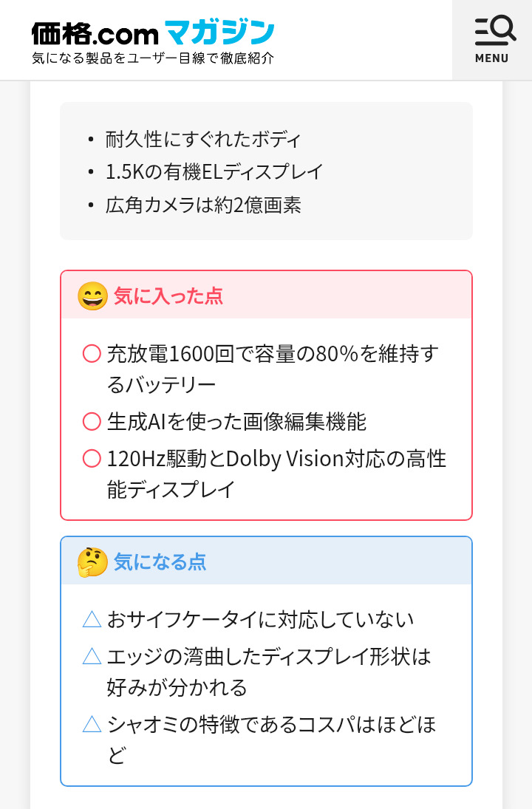Click the thinking emoji beside 気になる点
Image resolution: width=532 pixels, height=809 pixels.
92,562
